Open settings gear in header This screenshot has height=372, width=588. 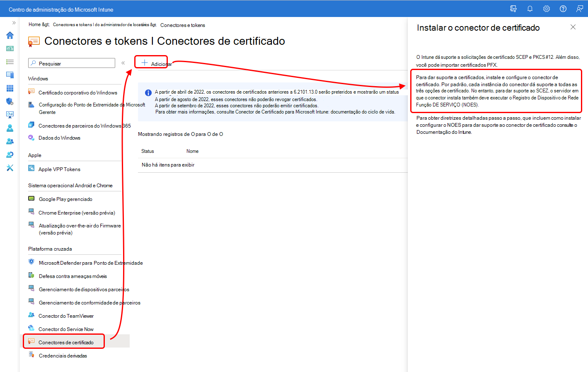[547, 9]
